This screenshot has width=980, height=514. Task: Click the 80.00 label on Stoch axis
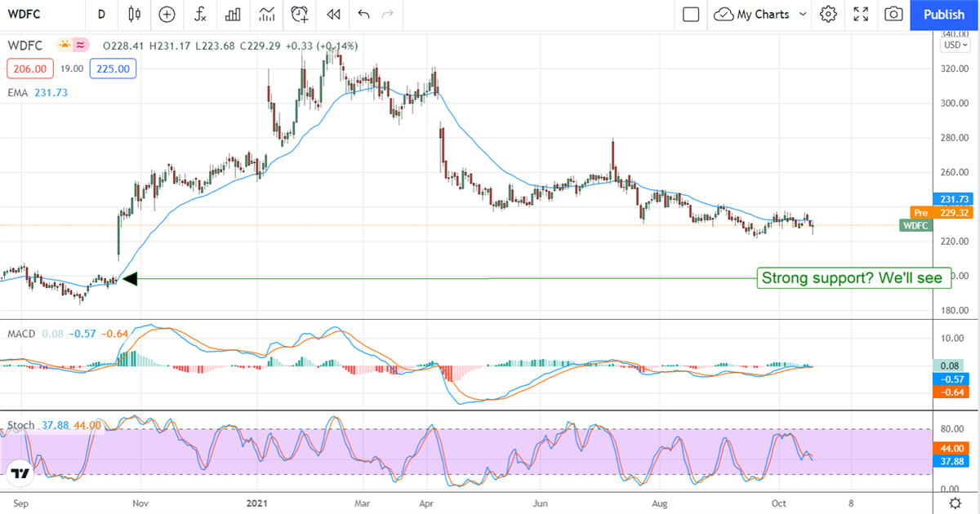951,428
